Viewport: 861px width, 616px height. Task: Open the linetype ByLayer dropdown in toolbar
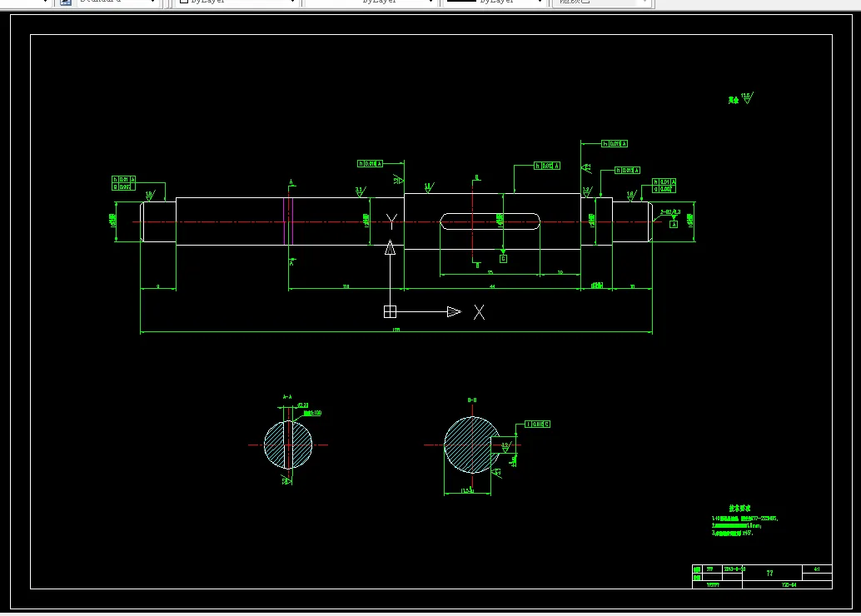[x=370, y=2]
